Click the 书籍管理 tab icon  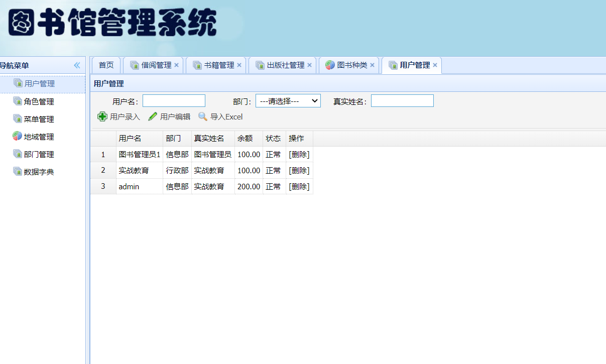point(197,65)
